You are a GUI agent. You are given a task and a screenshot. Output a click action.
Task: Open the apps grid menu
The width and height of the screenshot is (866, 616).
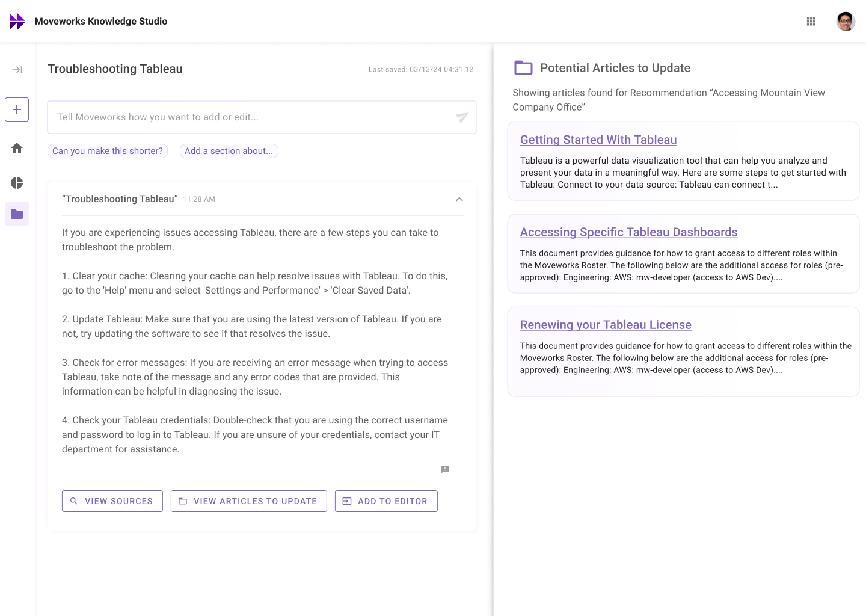pyautogui.click(x=811, y=22)
